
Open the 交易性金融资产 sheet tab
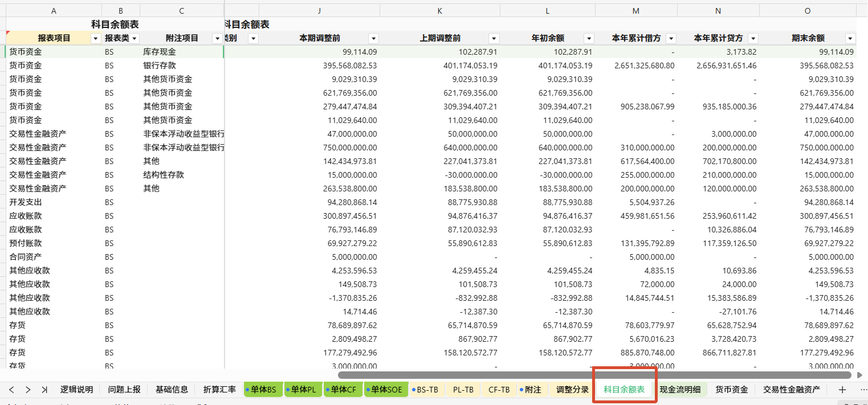tap(792, 390)
